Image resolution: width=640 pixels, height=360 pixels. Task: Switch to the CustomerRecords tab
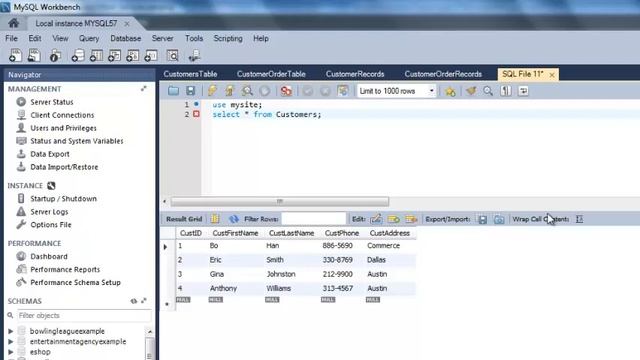click(355, 74)
